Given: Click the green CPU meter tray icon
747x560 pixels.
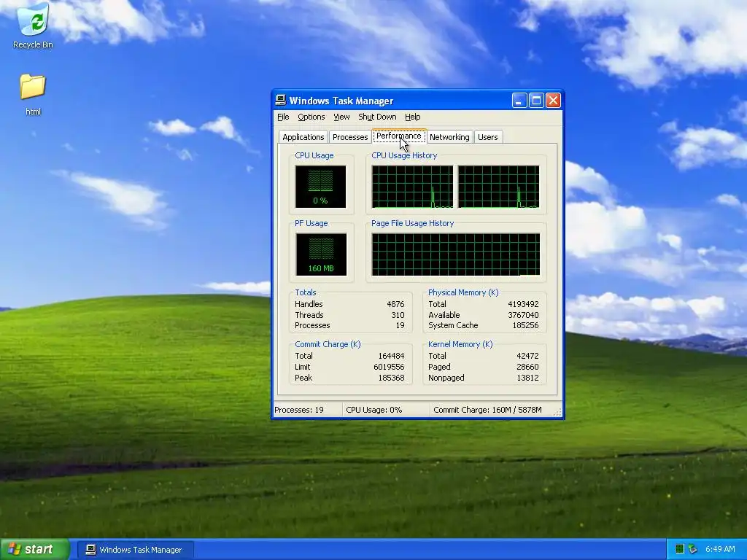Looking at the screenshot, I should [x=680, y=549].
